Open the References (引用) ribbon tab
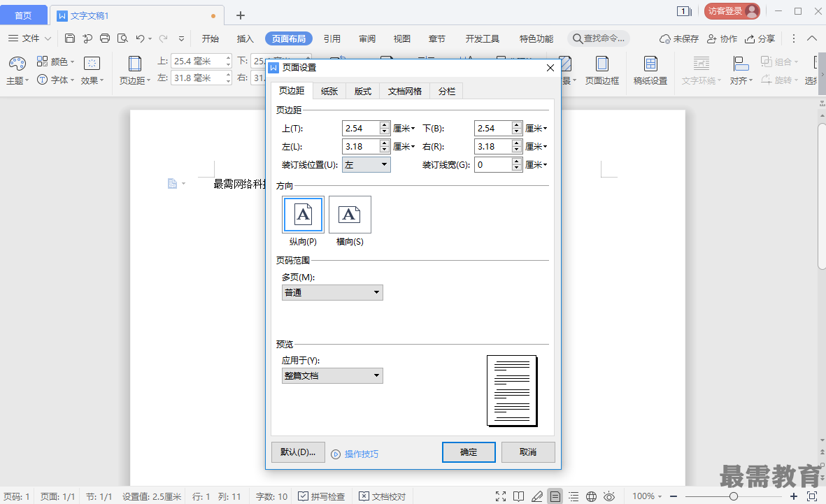The height and width of the screenshot is (504, 826). pos(332,38)
